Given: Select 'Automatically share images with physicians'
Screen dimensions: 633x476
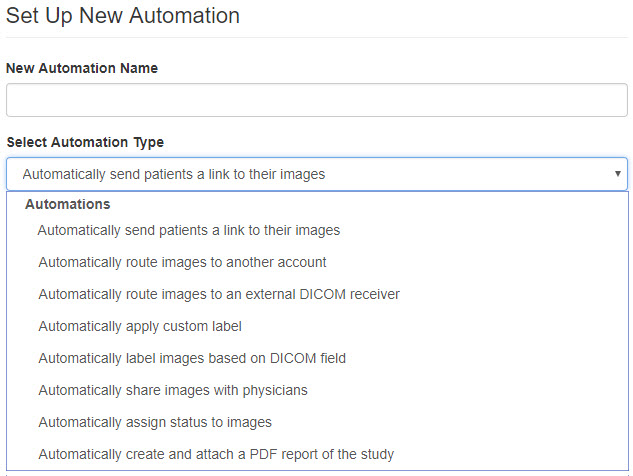Looking at the screenshot, I should [173, 390].
